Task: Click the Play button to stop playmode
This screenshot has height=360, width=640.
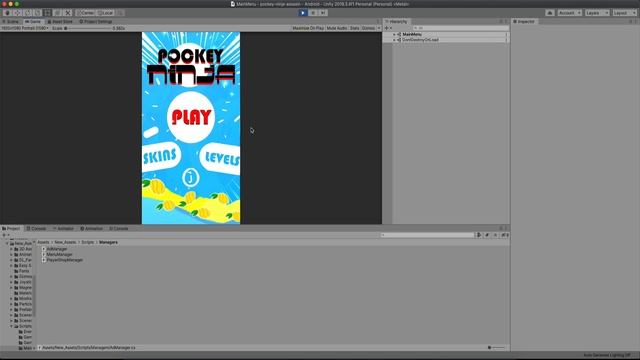Action: (303, 13)
